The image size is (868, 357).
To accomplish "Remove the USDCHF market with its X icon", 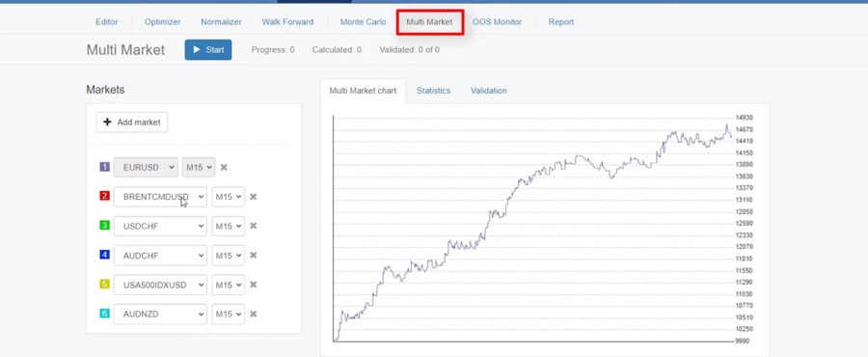I will [253, 226].
